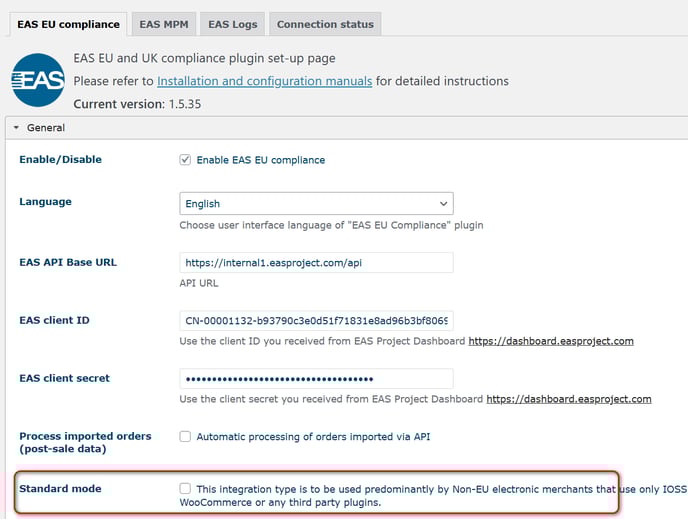Click the EAS client ID field
The height and width of the screenshot is (519, 688).
pos(316,321)
